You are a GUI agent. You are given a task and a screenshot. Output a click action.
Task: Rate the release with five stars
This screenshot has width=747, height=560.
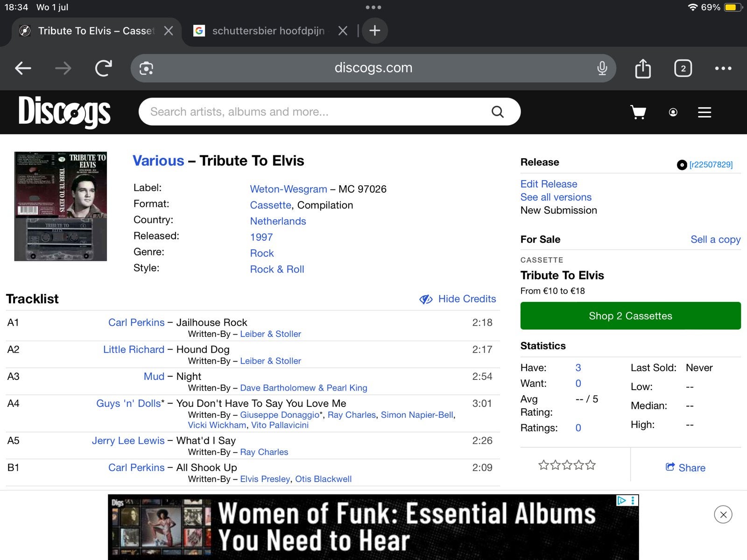591,465
